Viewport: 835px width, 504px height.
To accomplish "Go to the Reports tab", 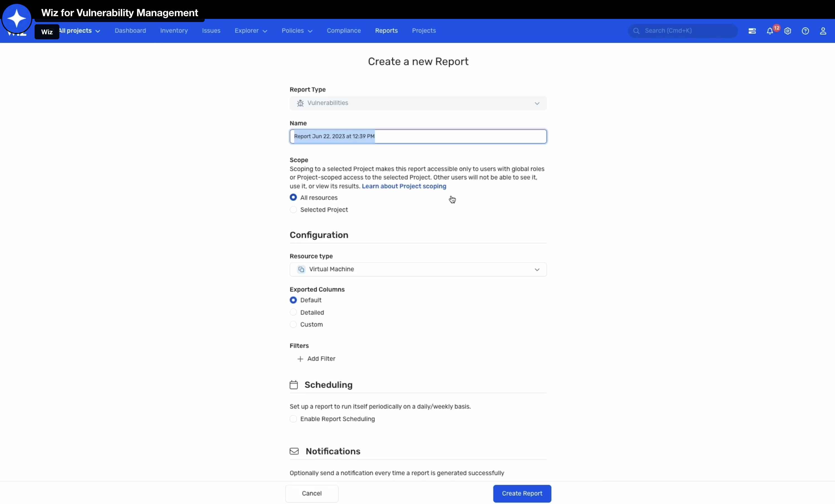I will pos(386,31).
